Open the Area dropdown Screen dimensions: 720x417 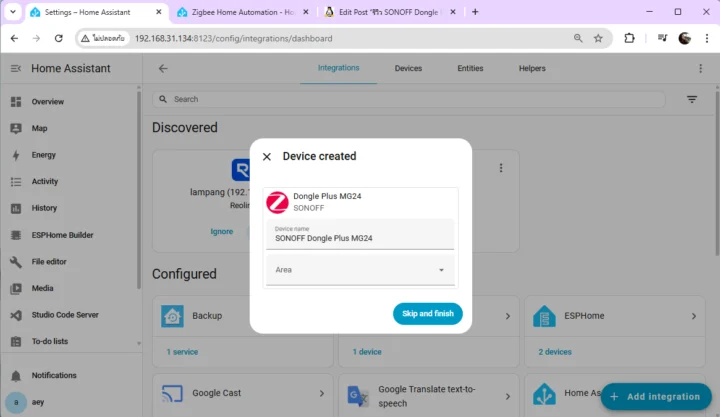point(360,270)
